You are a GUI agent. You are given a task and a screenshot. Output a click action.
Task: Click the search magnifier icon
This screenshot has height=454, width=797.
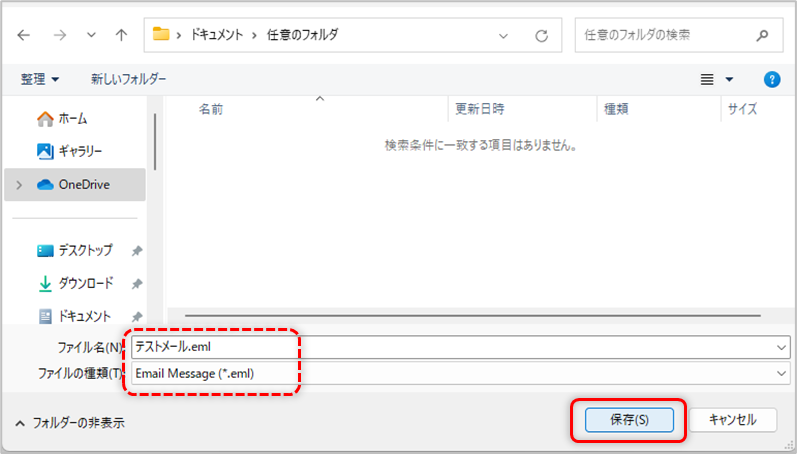[762, 35]
